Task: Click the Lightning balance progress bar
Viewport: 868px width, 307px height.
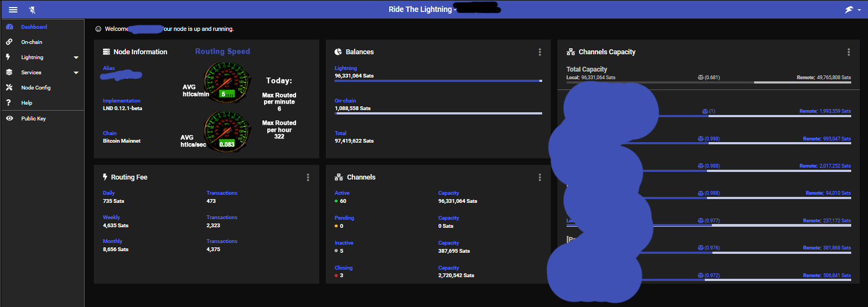Action: [438, 81]
